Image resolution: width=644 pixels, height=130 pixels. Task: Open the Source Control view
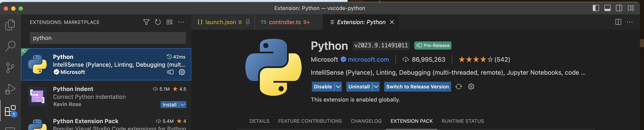10,68
